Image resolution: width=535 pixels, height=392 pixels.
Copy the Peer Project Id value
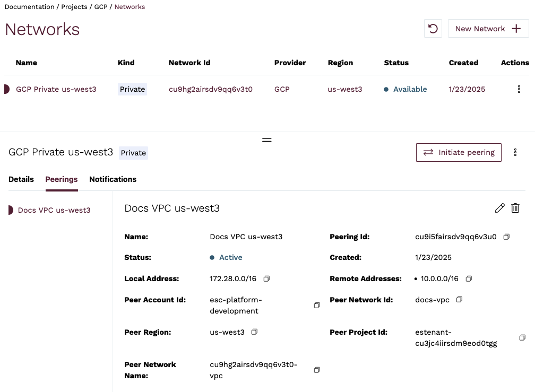pyautogui.click(x=522, y=338)
